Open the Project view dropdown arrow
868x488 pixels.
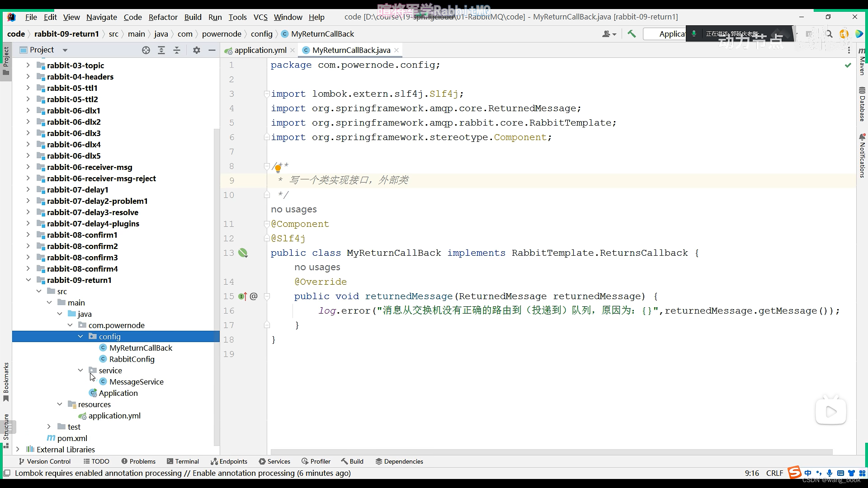click(65, 50)
